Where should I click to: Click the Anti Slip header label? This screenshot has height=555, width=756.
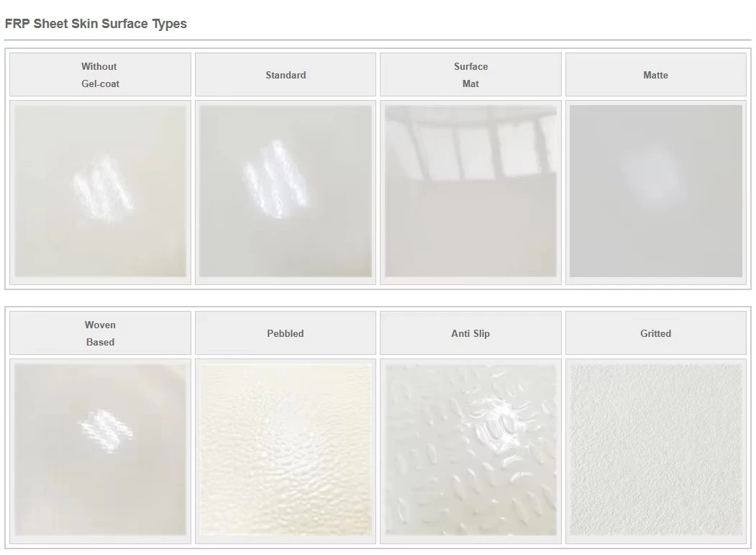click(x=470, y=333)
